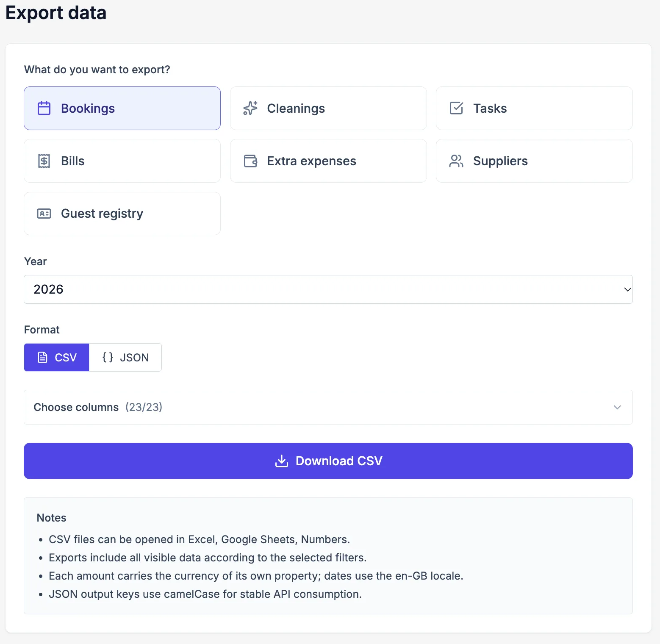Click the '(23/23)' column count
The height and width of the screenshot is (644, 660).
click(x=144, y=407)
